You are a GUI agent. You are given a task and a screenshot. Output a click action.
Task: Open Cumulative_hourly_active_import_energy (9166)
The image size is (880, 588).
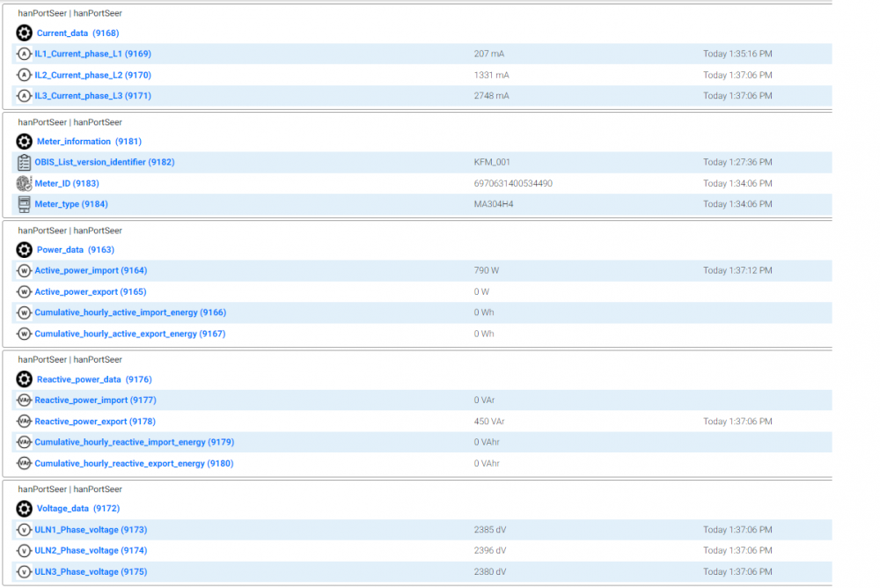(x=129, y=312)
